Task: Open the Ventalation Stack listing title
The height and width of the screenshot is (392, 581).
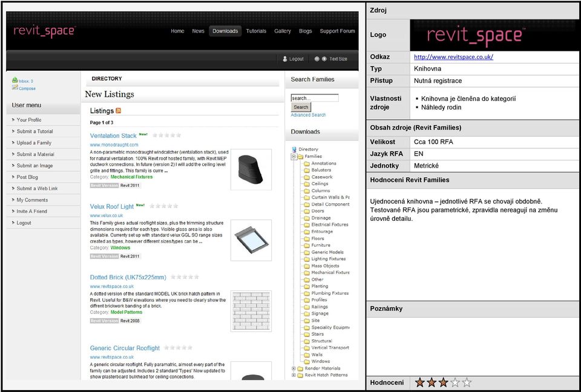Action: pos(113,136)
